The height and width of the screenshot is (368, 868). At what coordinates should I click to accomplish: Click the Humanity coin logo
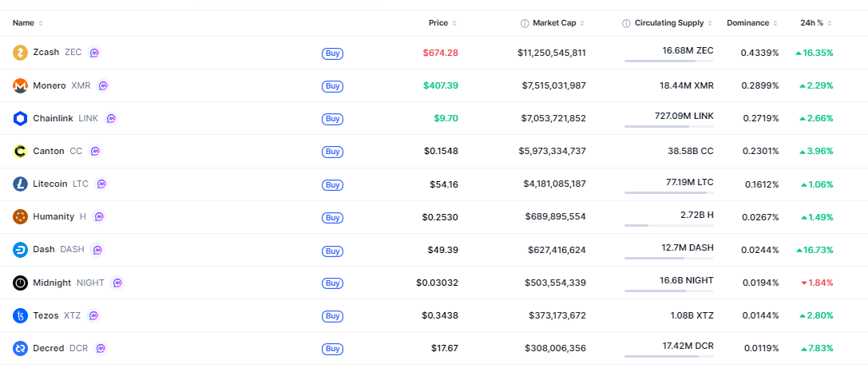click(x=20, y=217)
